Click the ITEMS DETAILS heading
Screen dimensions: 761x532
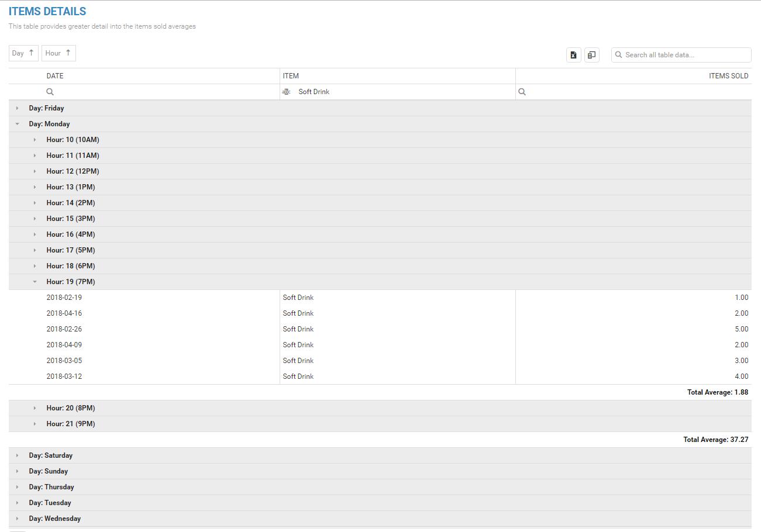pyautogui.click(x=47, y=12)
